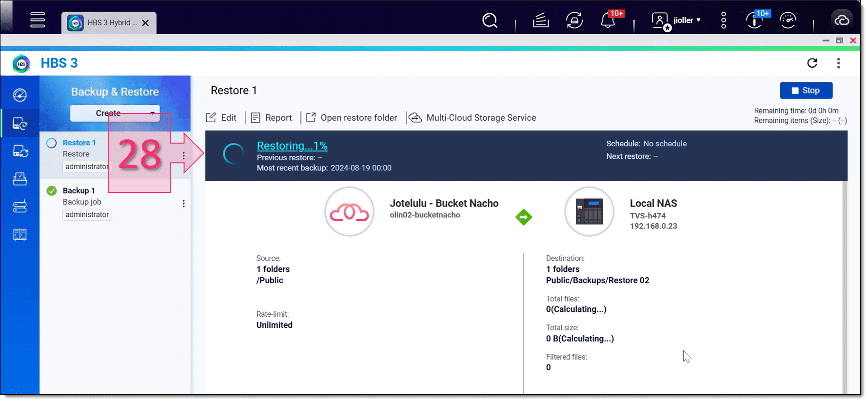Click the restore progress spinner

pos(234,154)
